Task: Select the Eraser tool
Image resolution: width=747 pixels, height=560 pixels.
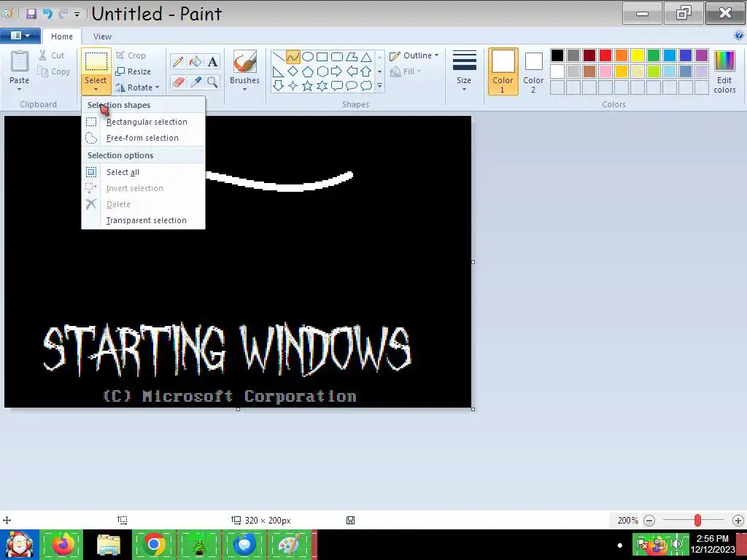Action: [178, 82]
